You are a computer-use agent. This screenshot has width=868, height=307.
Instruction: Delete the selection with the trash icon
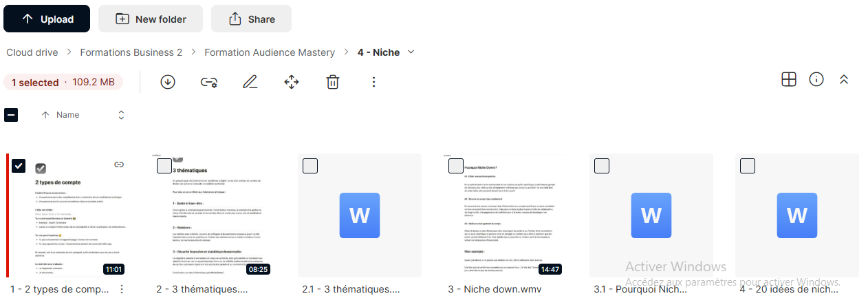coord(333,82)
